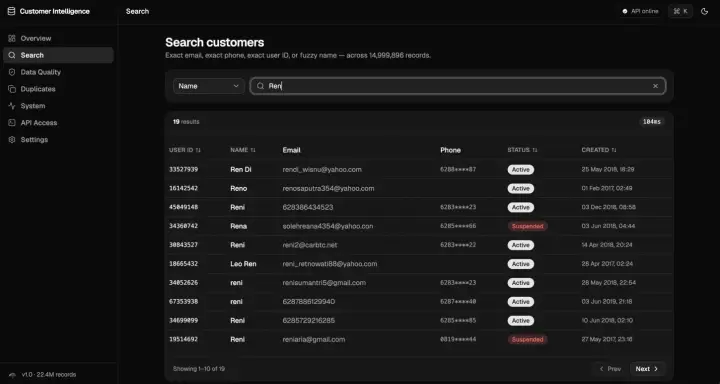Open the Data Quality page
Image resolution: width=720 pixels, height=384 pixels.
[x=58, y=72]
